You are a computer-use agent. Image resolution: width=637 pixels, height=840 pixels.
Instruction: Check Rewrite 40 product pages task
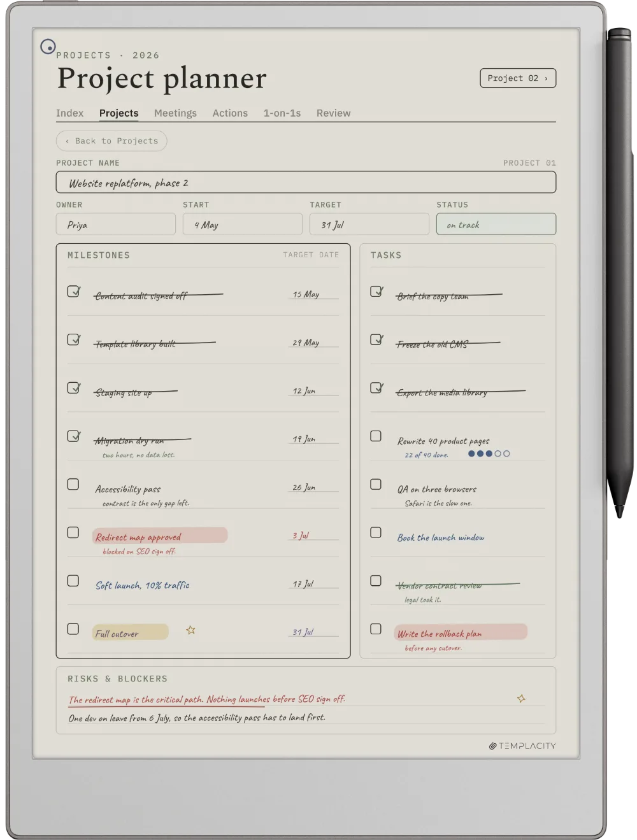click(376, 436)
